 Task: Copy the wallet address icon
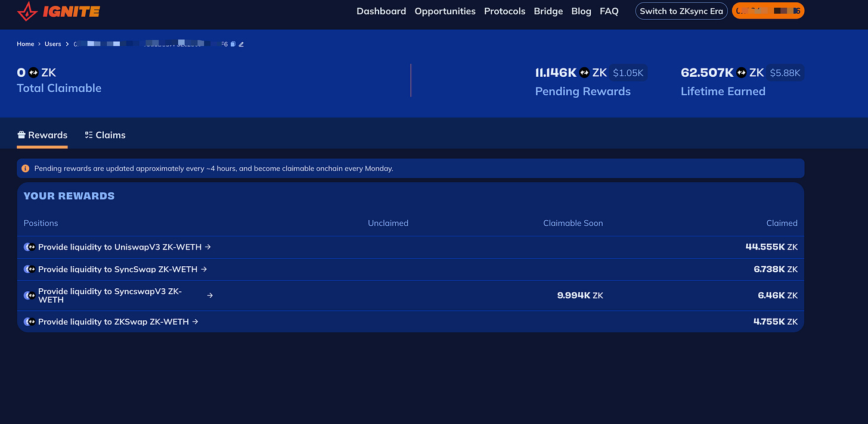(x=233, y=44)
